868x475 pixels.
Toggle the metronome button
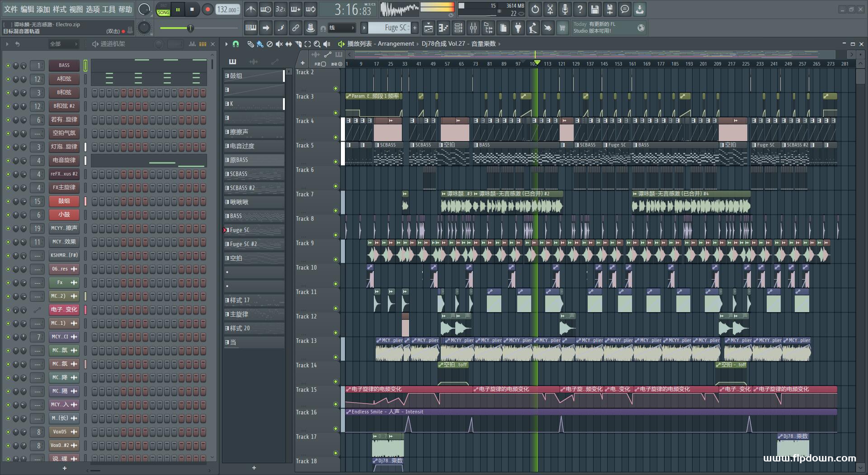click(250, 9)
